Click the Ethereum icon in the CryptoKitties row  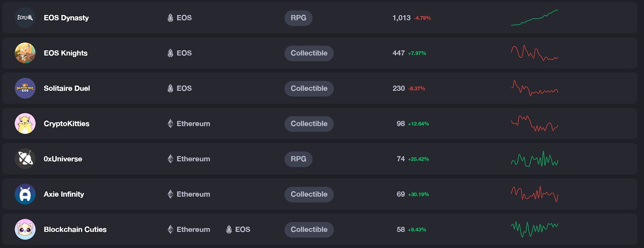tap(170, 124)
